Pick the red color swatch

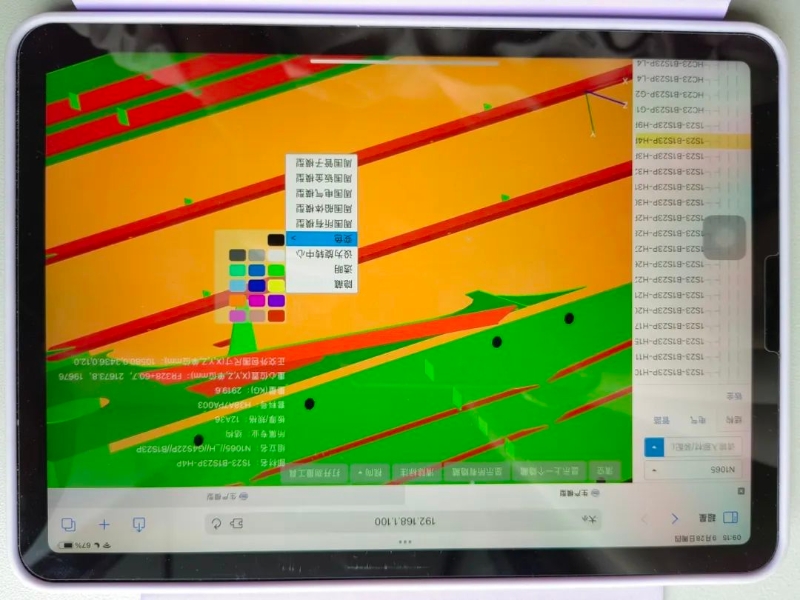click(x=276, y=316)
